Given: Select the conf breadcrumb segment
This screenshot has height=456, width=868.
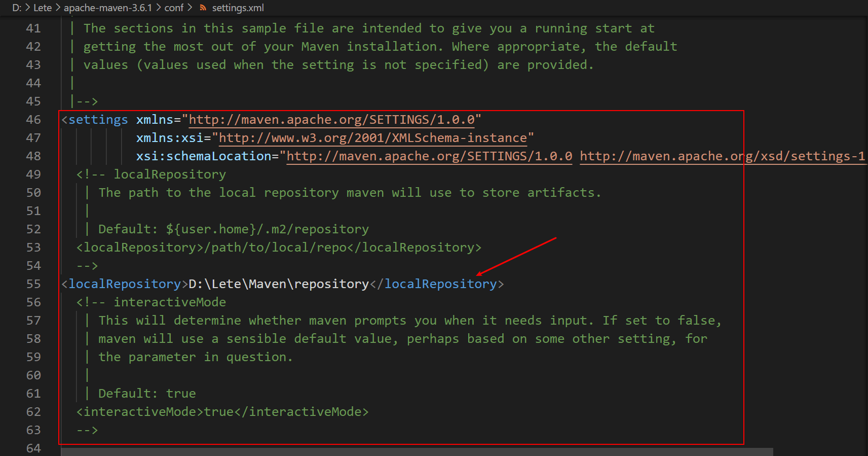Looking at the screenshot, I should click(174, 8).
